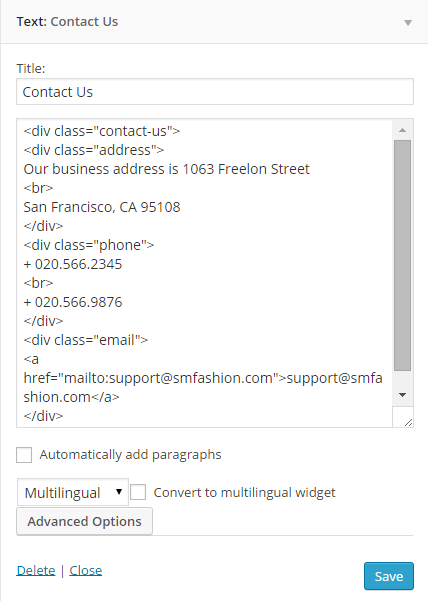Click the textarea scrollbar thumb
Viewport: 428px width, 601px height.
tap(402, 255)
